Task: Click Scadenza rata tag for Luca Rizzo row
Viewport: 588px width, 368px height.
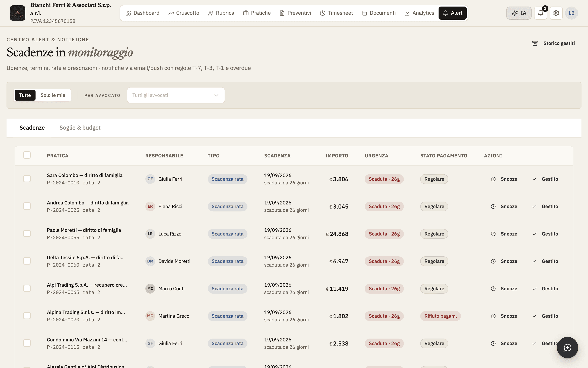Action: point(227,234)
